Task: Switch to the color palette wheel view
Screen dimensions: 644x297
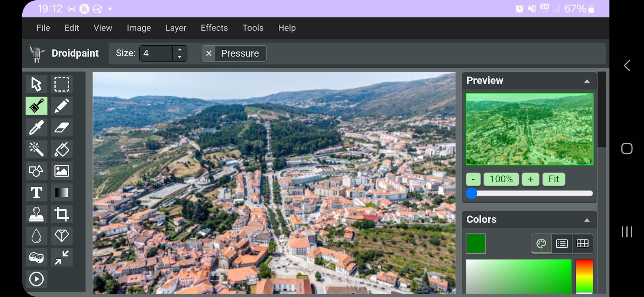Action: [x=541, y=244]
